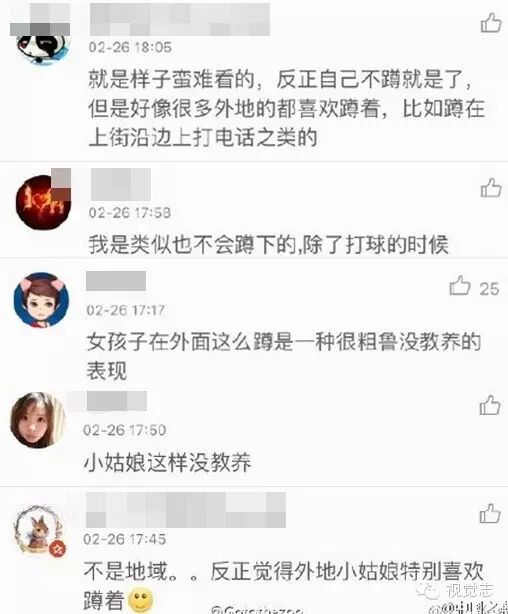Open blurred username above 02-26 17:45
Viewport: 508px width, 614px height.
point(186,509)
